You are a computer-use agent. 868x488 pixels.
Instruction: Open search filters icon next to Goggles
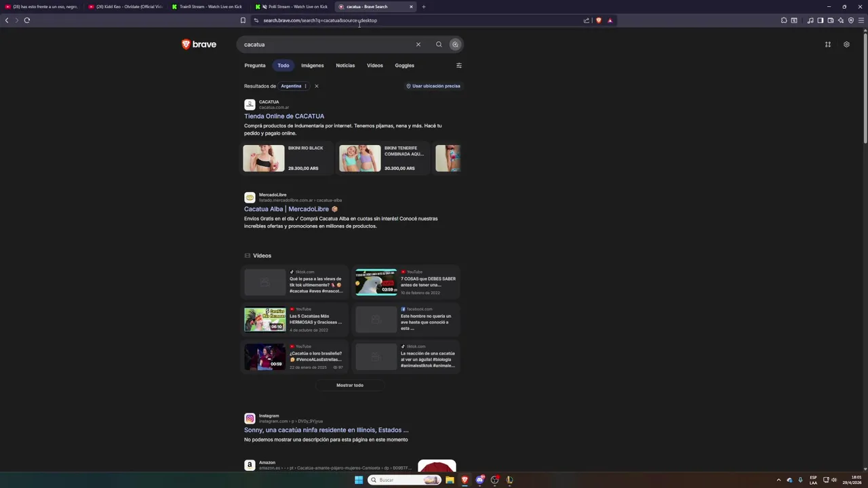(x=459, y=66)
